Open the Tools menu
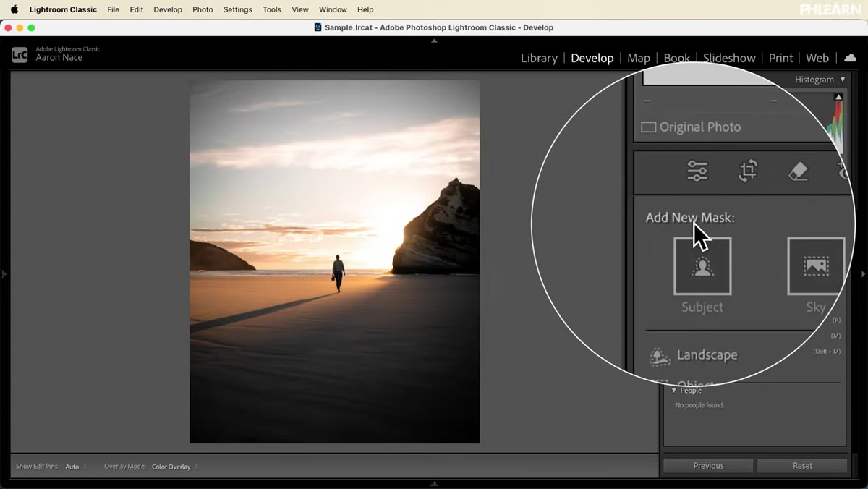Image resolution: width=868 pixels, height=489 pixels. point(272,9)
